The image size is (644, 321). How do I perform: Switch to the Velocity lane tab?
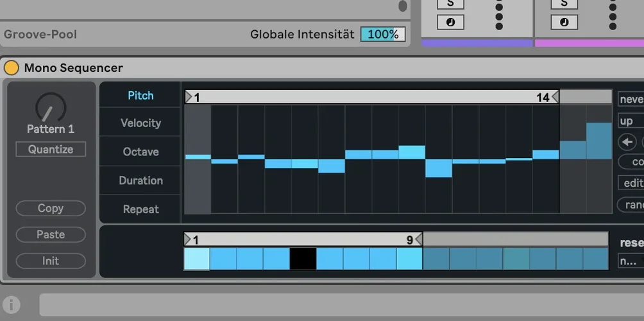click(x=140, y=123)
